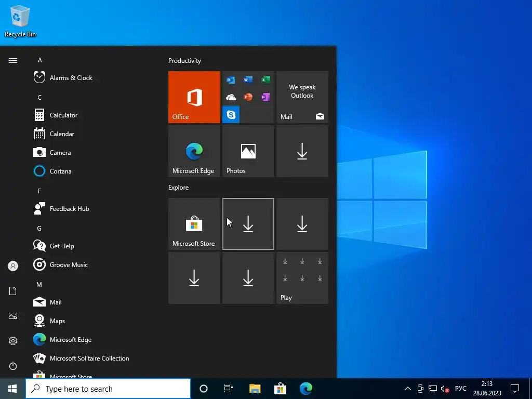Screen dimensions: 532x399
Task: Click the download tile beside Photos
Action: (302, 151)
